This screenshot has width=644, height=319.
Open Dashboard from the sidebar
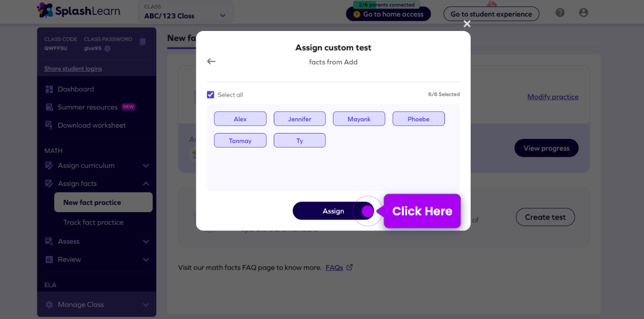pos(76,89)
